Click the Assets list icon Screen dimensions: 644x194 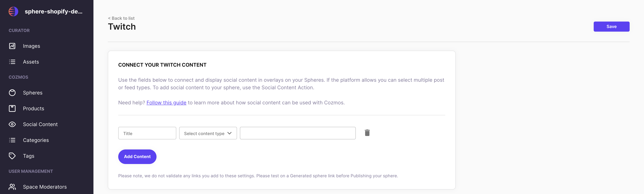12,62
